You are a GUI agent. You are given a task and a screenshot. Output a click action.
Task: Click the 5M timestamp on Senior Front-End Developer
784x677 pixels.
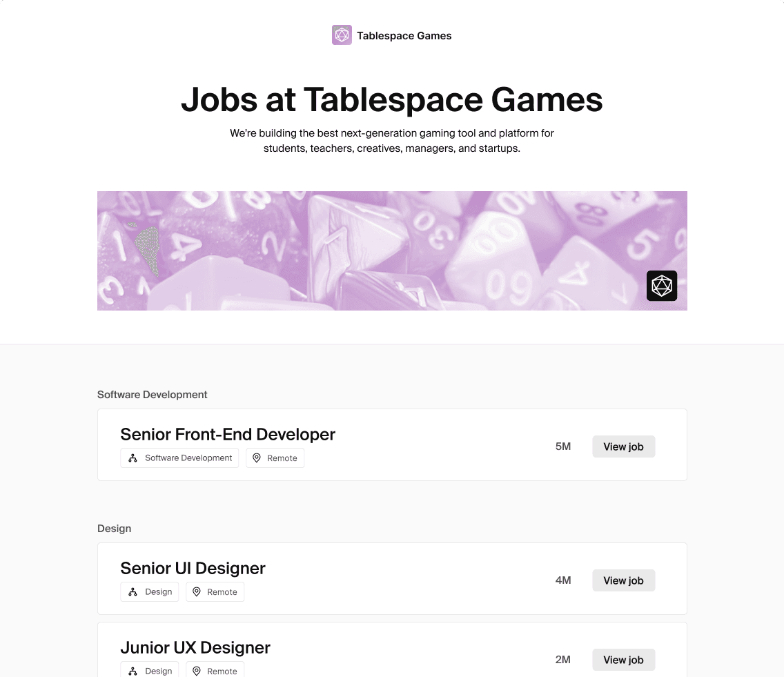tap(563, 447)
